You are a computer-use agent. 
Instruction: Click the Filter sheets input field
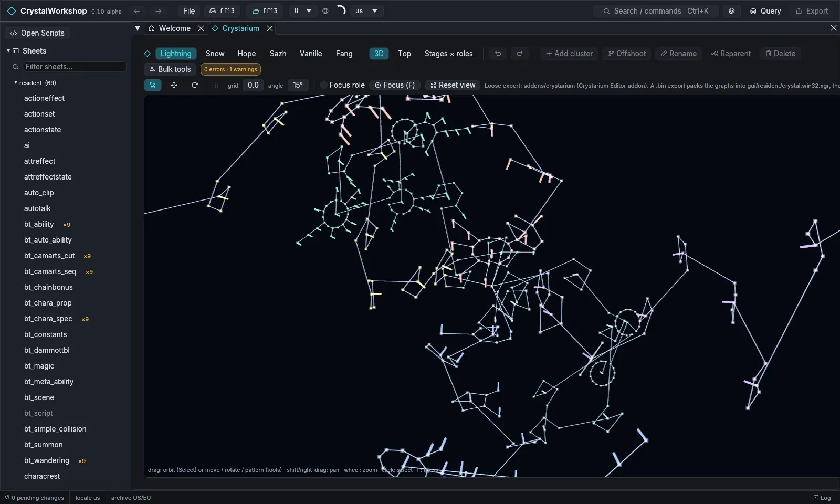click(75, 67)
